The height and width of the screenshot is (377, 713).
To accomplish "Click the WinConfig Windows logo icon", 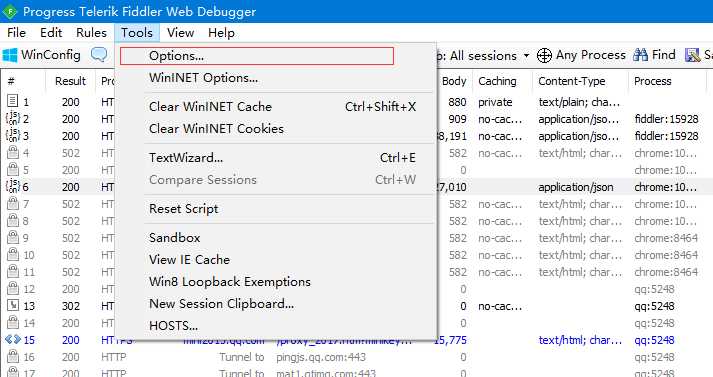I will (x=10, y=55).
